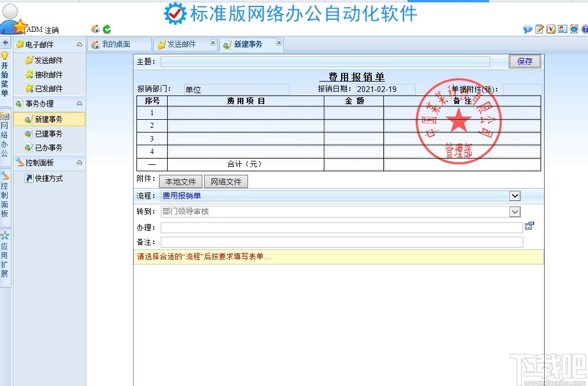Open the 流程 dropdown showing 费用报销单
The image size is (588, 386).
pos(515,196)
